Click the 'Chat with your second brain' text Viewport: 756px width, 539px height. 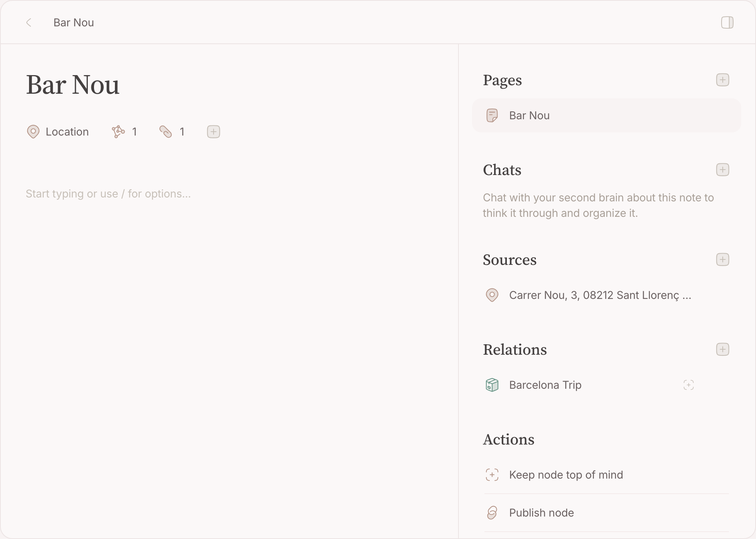click(598, 205)
